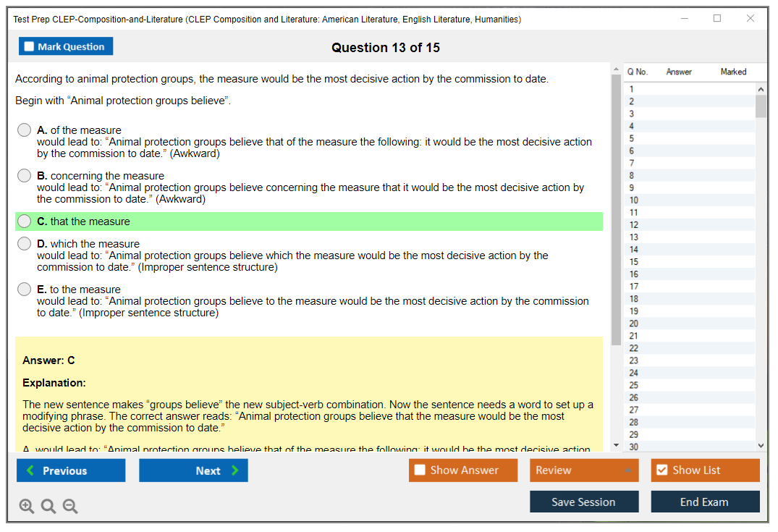Toggle the Mark Question checkbox
The image size is (778, 532).
coord(30,47)
